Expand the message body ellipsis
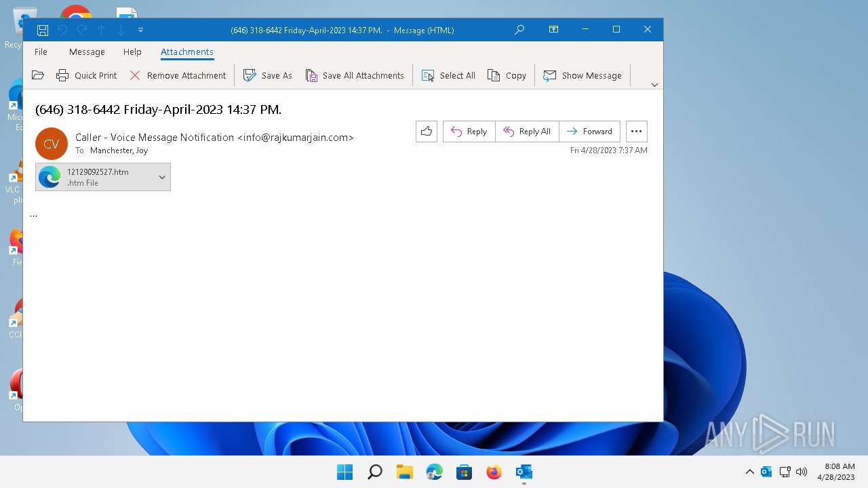The width and height of the screenshot is (868, 488). (33, 215)
